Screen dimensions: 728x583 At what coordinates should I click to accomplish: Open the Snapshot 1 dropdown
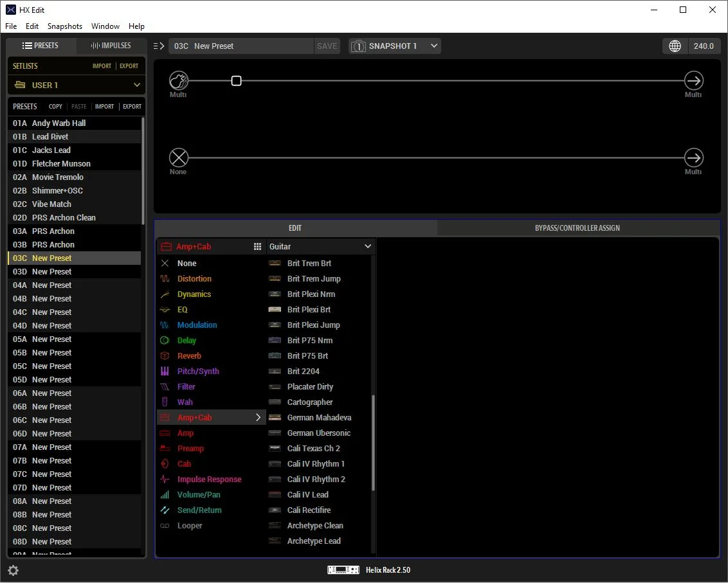[395, 46]
